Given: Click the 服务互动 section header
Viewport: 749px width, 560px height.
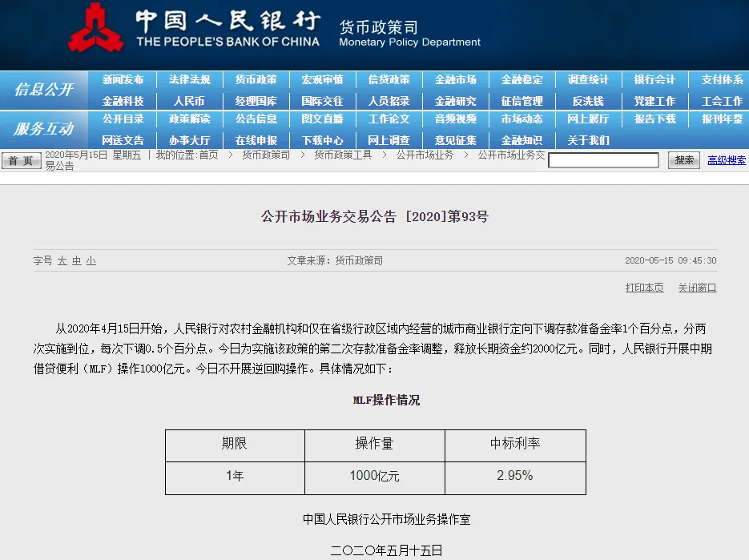Looking at the screenshot, I should (44, 128).
